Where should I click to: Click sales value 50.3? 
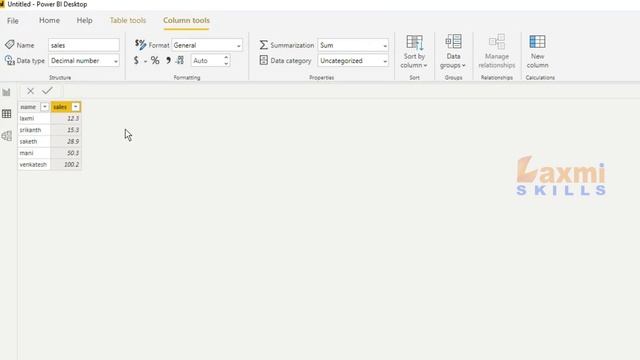[66, 153]
